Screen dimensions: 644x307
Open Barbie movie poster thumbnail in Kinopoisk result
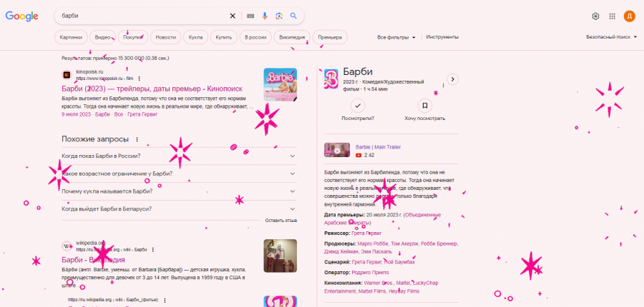tap(280, 84)
